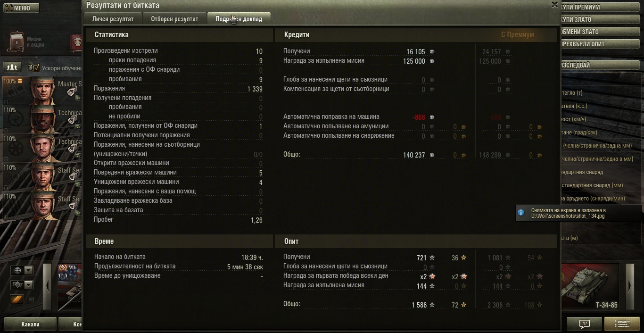Close the battle results window
The image size is (644, 333).
tap(554, 5)
